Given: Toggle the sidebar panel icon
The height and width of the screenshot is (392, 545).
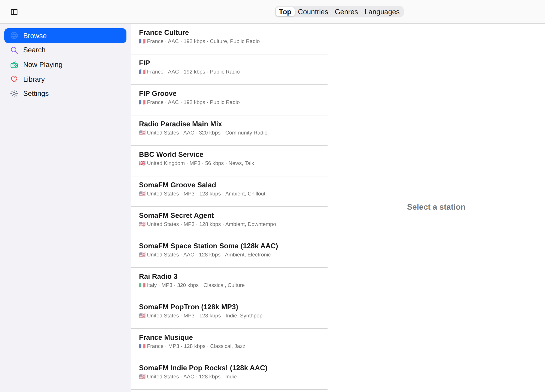Looking at the screenshot, I should [x=14, y=12].
